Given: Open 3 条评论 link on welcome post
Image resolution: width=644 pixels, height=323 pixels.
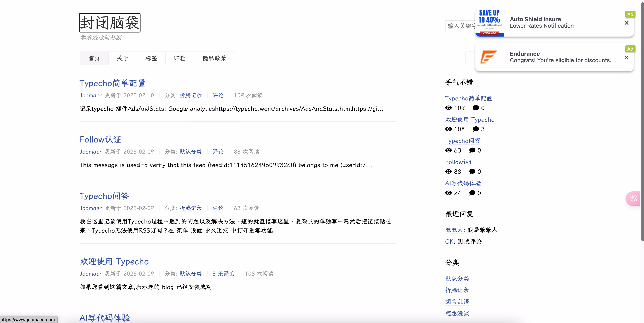Looking at the screenshot, I should click(223, 274).
